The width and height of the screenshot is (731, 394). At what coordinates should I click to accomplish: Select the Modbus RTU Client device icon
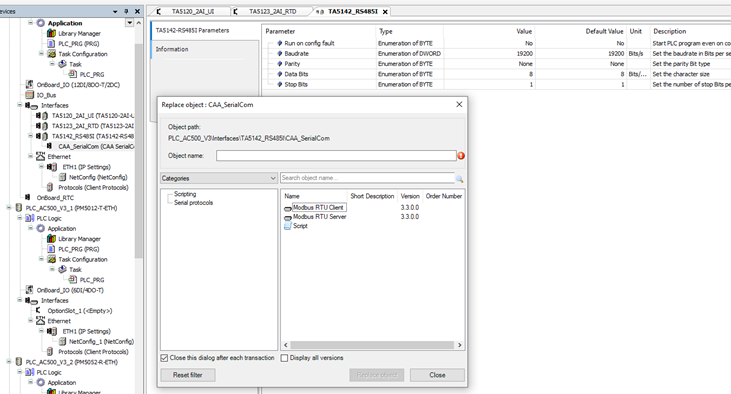point(288,208)
